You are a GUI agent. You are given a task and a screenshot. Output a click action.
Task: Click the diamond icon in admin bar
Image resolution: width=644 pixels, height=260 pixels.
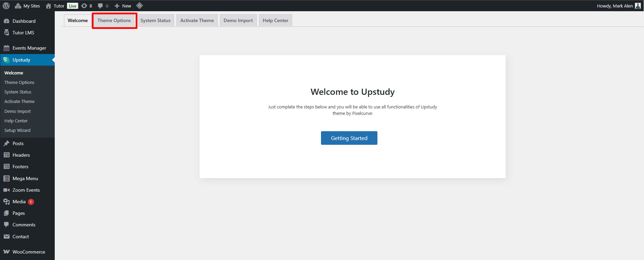click(x=139, y=5)
